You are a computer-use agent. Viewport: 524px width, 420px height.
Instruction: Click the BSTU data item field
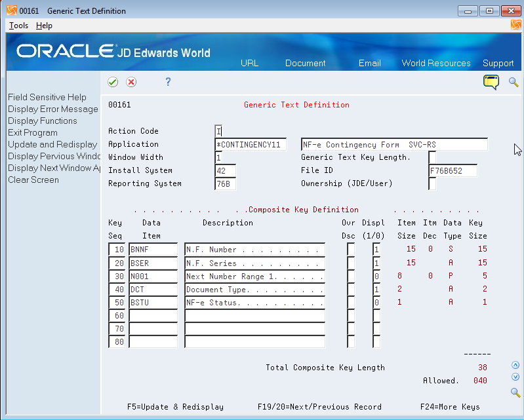point(153,303)
